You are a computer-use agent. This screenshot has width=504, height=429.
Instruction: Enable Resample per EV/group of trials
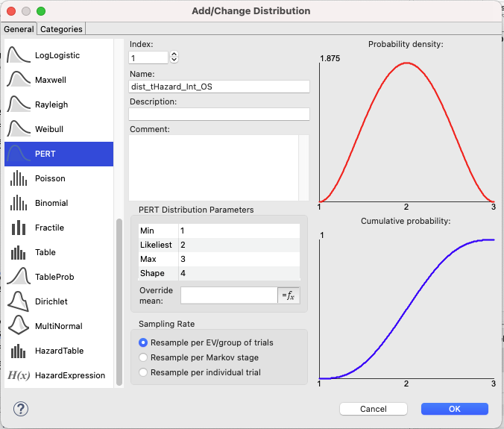pos(143,342)
